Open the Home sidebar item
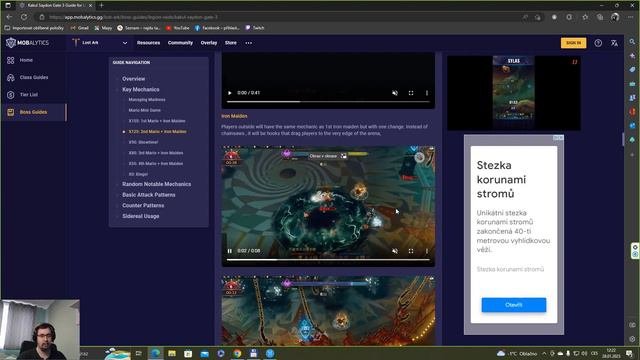This screenshot has width=640, height=360. (x=25, y=60)
